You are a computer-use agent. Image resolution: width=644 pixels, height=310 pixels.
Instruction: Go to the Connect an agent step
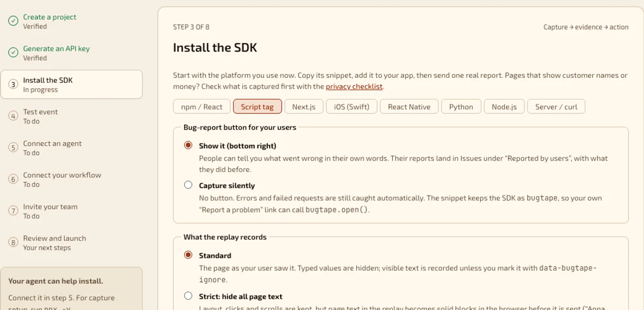point(71,148)
